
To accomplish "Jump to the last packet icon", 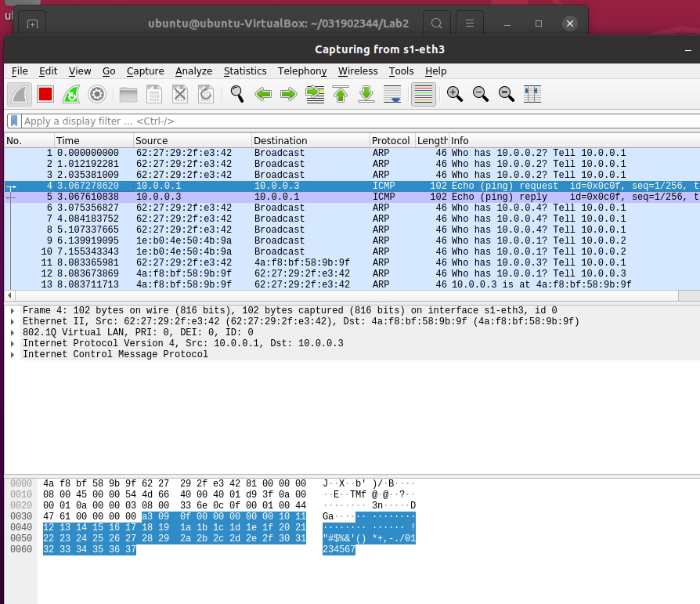I will 366,94.
